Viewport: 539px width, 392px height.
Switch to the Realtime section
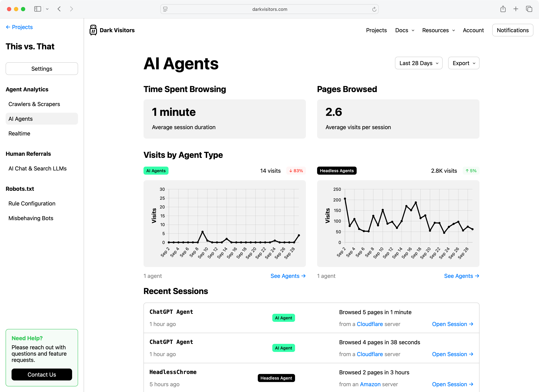pyautogui.click(x=19, y=133)
